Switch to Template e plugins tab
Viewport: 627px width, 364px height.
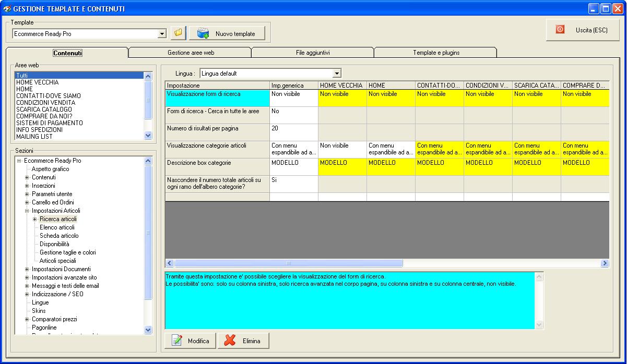[436, 53]
